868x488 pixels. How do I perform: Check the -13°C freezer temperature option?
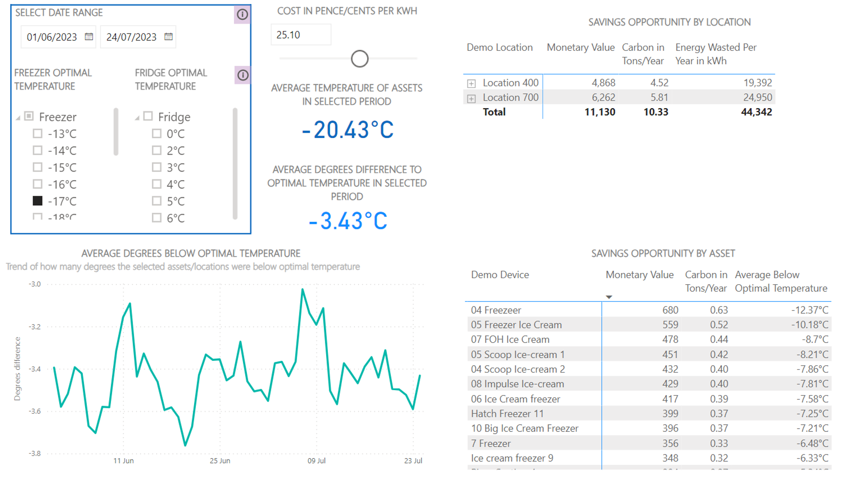(x=38, y=134)
